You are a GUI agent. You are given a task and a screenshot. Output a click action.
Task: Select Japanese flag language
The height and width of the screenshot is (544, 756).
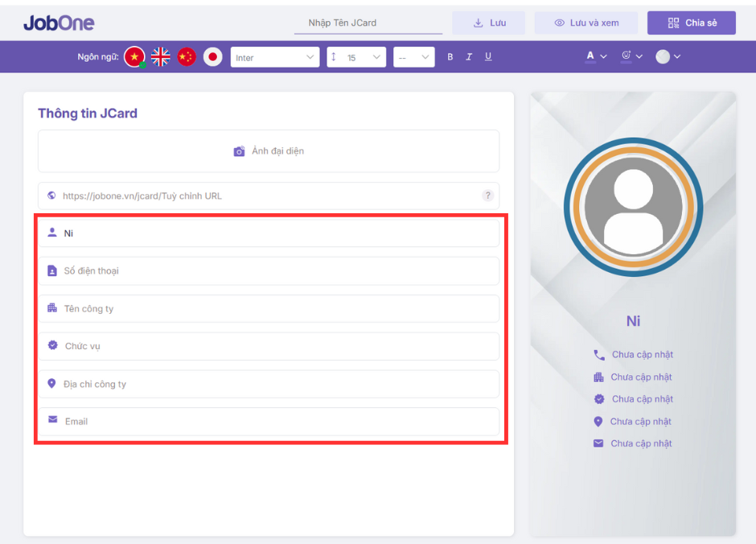(x=212, y=57)
